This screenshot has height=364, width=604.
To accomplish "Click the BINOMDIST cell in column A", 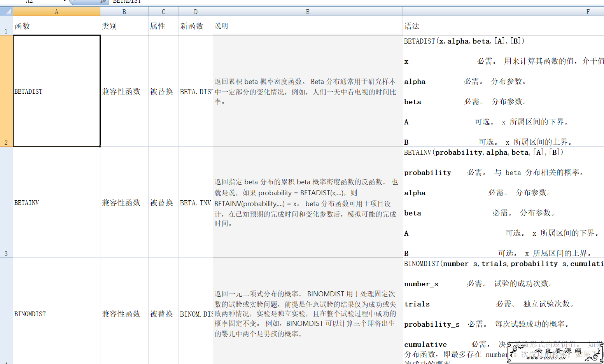I will (56, 314).
